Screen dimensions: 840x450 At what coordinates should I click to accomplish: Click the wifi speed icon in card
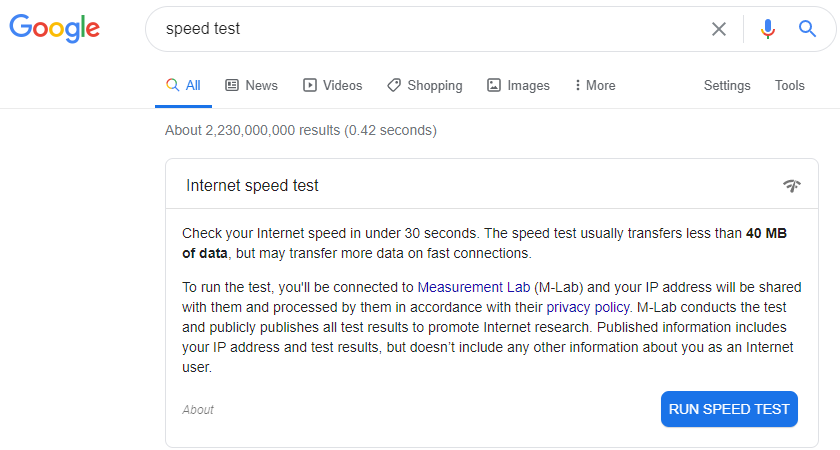[792, 186]
